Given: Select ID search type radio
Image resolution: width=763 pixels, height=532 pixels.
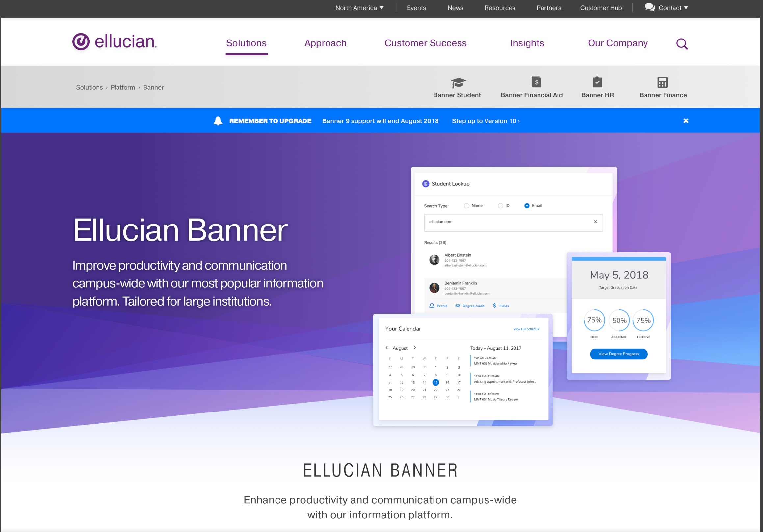Looking at the screenshot, I should pyautogui.click(x=500, y=206).
